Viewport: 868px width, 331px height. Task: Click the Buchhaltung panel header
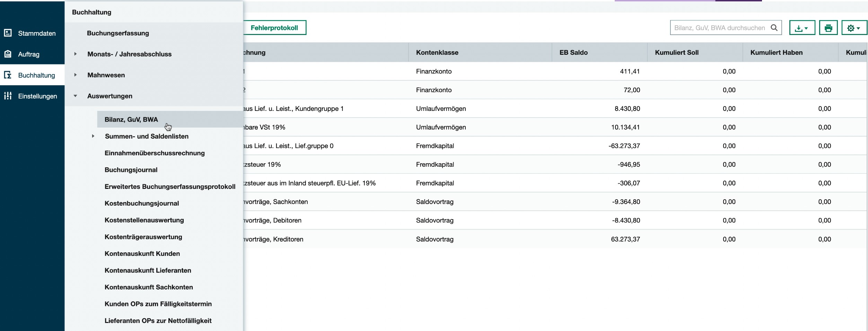click(x=91, y=12)
